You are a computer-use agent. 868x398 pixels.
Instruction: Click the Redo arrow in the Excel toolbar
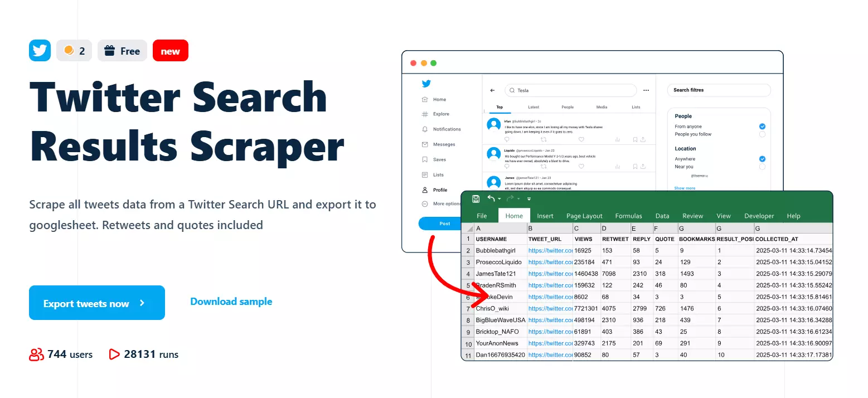[x=510, y=198]
